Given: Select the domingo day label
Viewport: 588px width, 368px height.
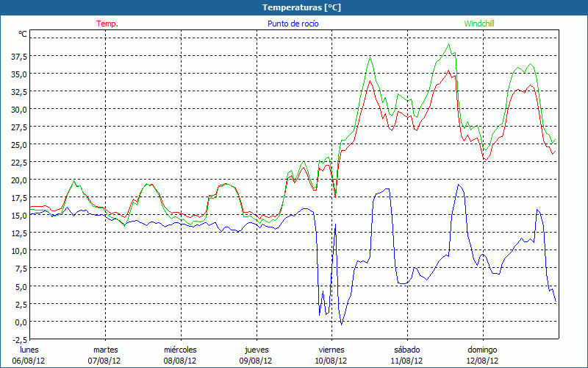Looking at the screenshot, I should pos(482,350).
